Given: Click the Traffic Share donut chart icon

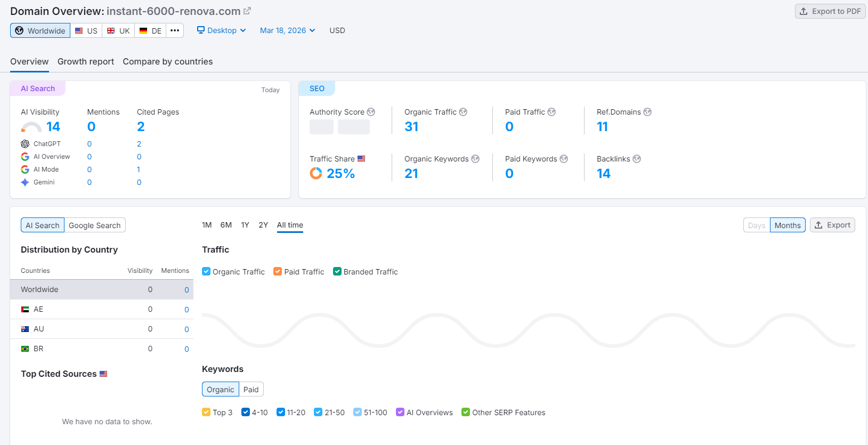Looking at the screenshot, I should (x=316, y=173).
